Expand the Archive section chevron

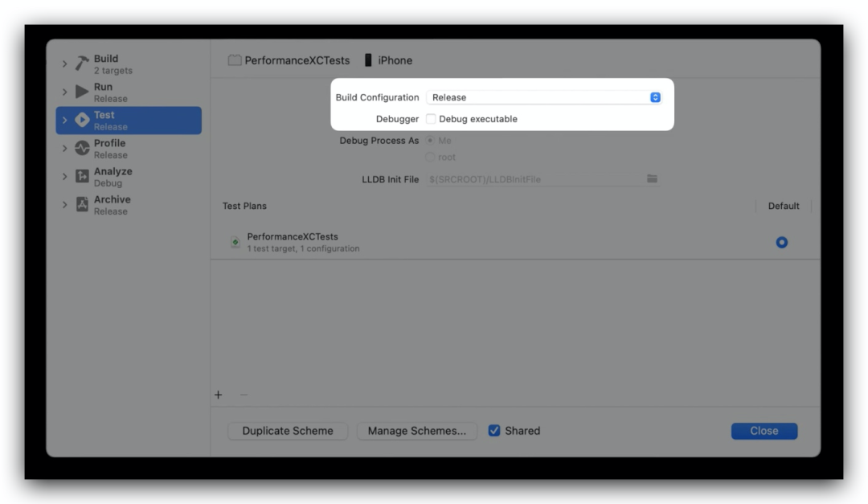tap(65, 205)
